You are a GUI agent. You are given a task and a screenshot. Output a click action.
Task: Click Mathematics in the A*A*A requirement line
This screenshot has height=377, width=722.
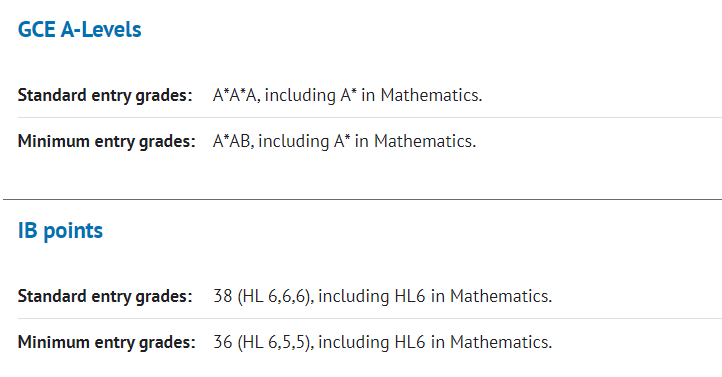[x=429, y=95]
